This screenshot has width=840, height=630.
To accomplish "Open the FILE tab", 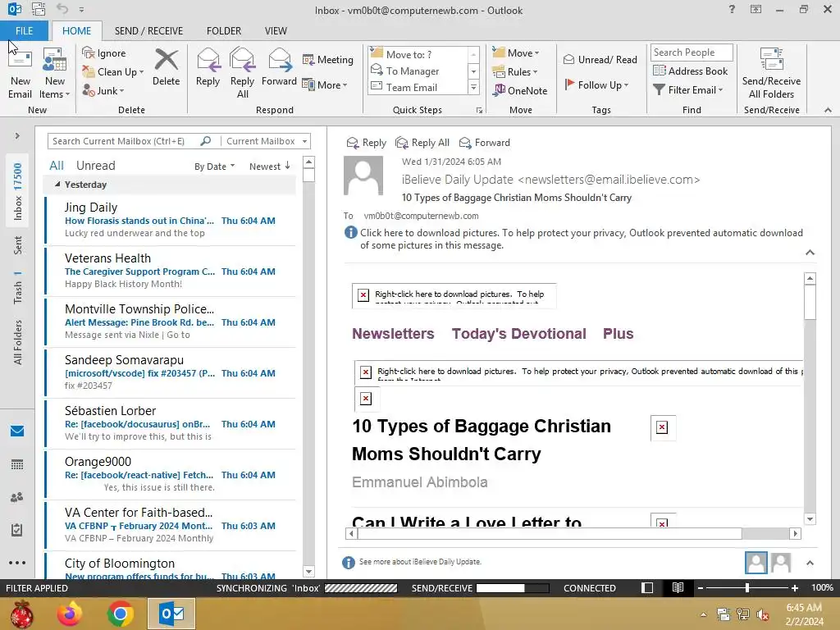I will (x=24, y=30).
